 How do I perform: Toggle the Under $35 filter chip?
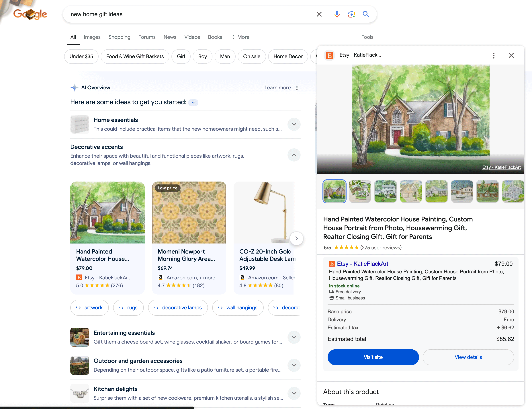81,56
